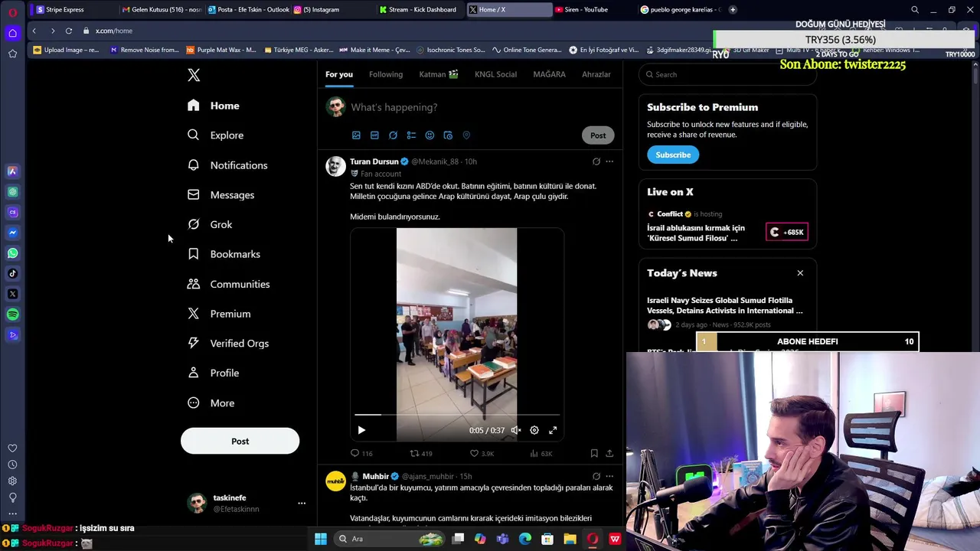This screenshot has height=551, width=980.
Task: Click the GIF icon in composer
Action: point(374,135)
